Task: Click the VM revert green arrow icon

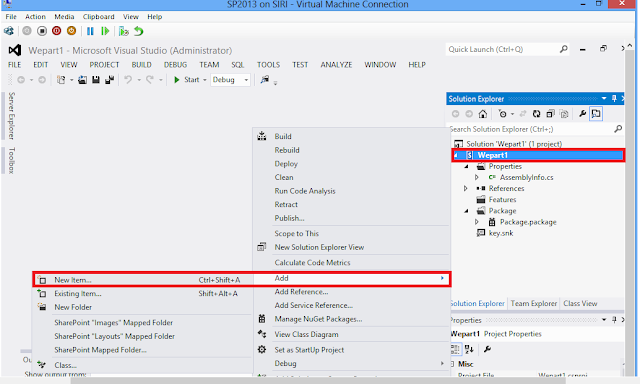Action: coord(139,31)
